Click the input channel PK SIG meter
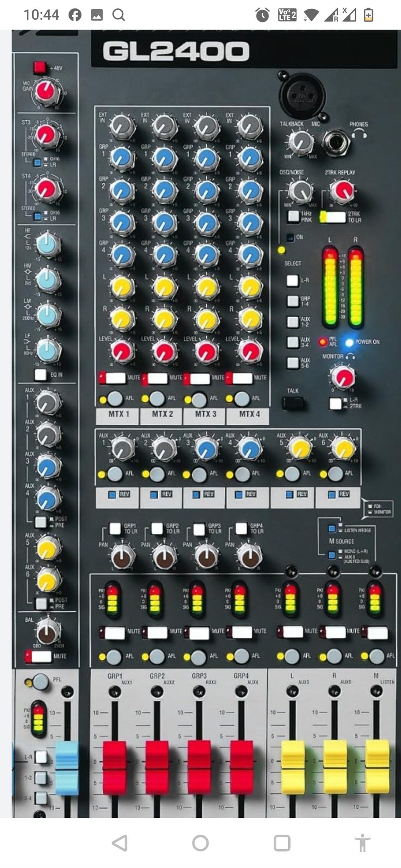The height and width of the screenshot is (868, 401). (x=38, y=719)
